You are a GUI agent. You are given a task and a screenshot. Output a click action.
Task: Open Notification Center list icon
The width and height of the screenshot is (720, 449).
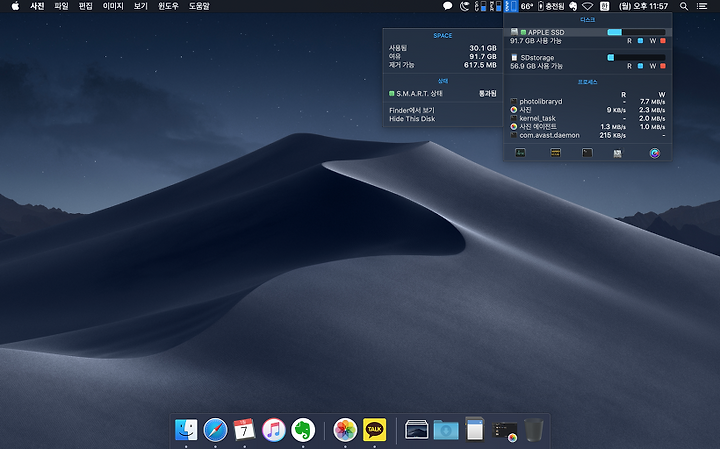702,6
